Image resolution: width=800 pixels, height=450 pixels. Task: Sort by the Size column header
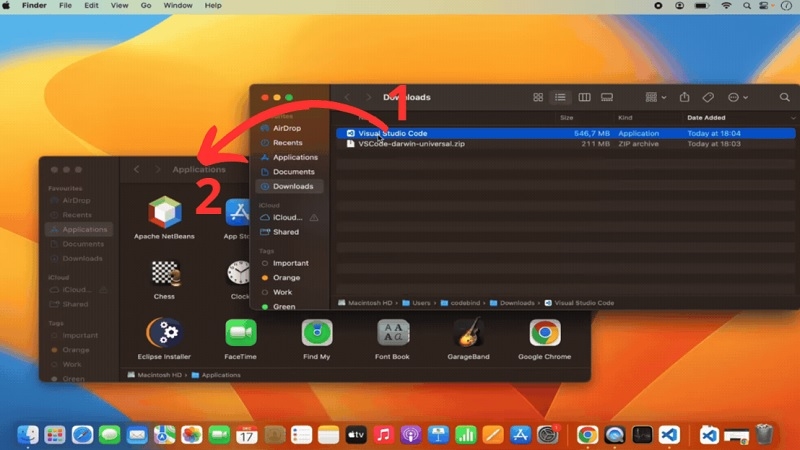[x=566, y=118]
